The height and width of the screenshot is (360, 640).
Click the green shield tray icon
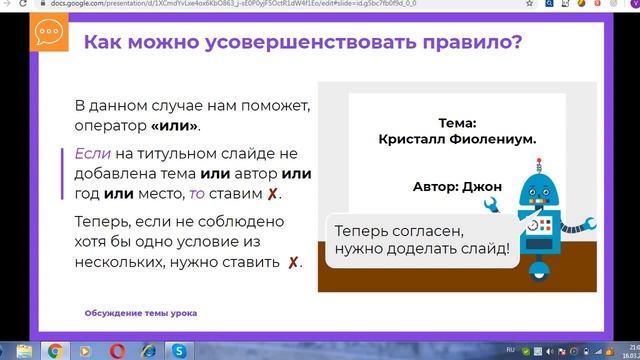point(526,351)
